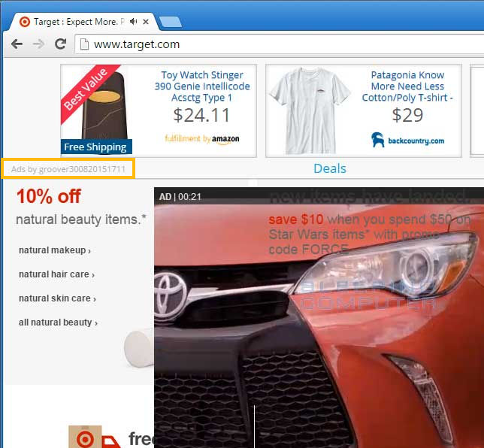Viewport: 484px width, 448px height.
Task: Close the Target tab
Action: coord(146,22)
